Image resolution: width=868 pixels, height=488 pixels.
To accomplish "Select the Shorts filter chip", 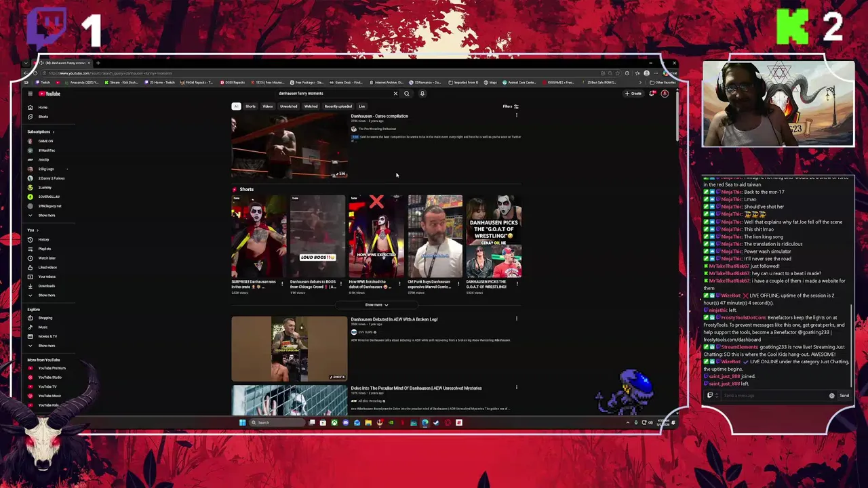I will (x=250, y=106).
